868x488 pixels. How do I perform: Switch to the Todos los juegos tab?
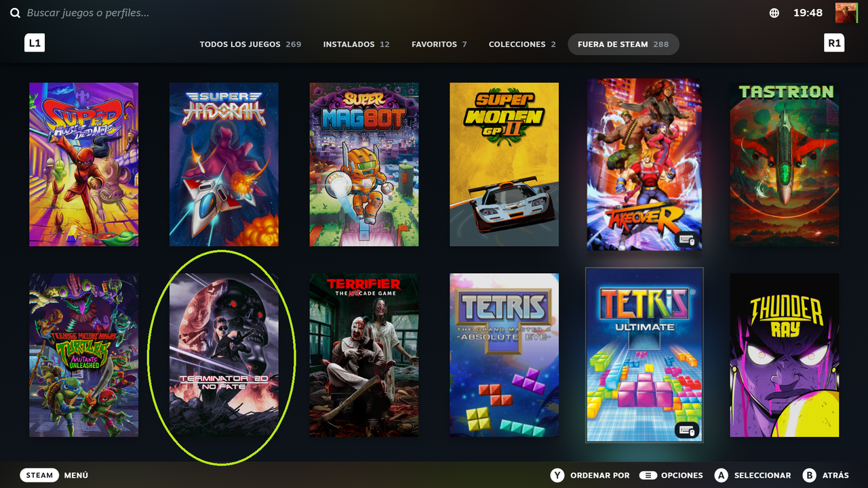coord(250,44)
